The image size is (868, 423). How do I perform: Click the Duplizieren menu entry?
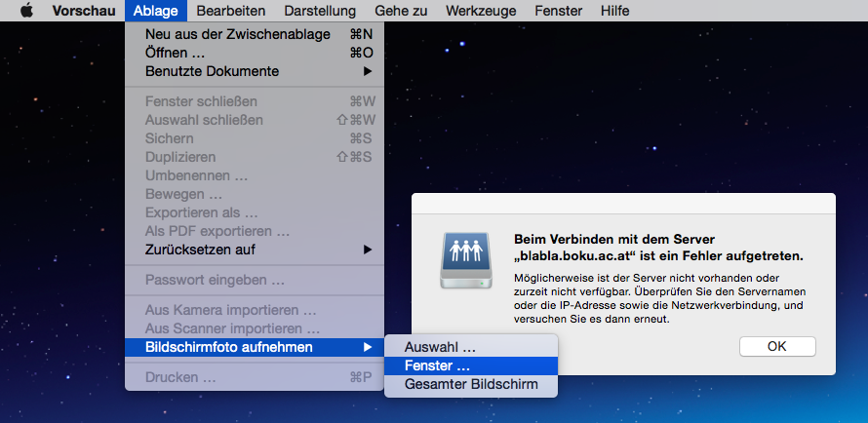(255, 157)
